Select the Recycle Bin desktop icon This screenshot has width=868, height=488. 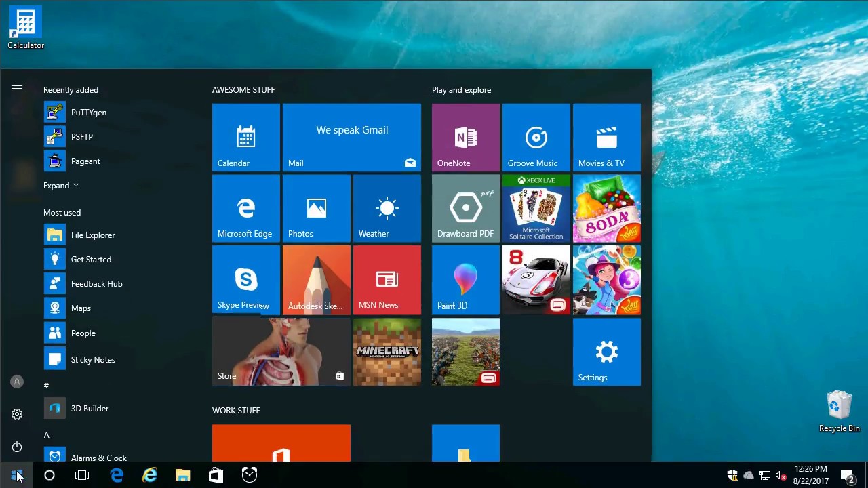[x=839, y=411]
